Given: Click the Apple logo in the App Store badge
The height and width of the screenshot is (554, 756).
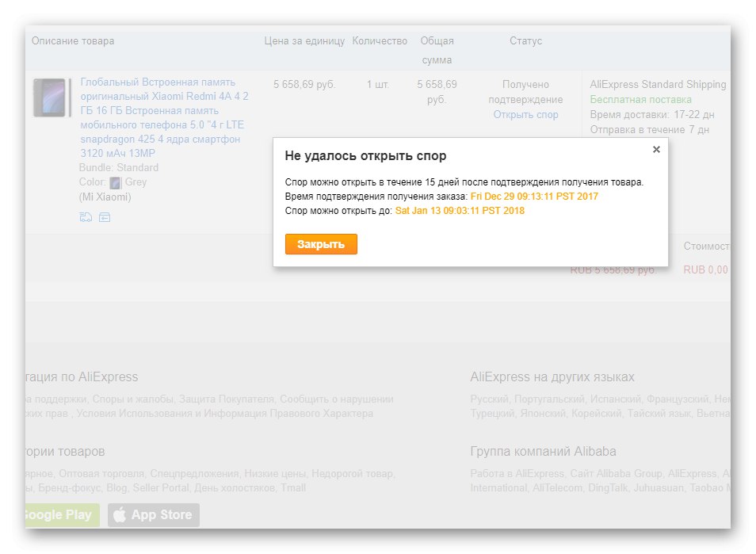Looking at the screenshot, I should (x=120, y=514).
